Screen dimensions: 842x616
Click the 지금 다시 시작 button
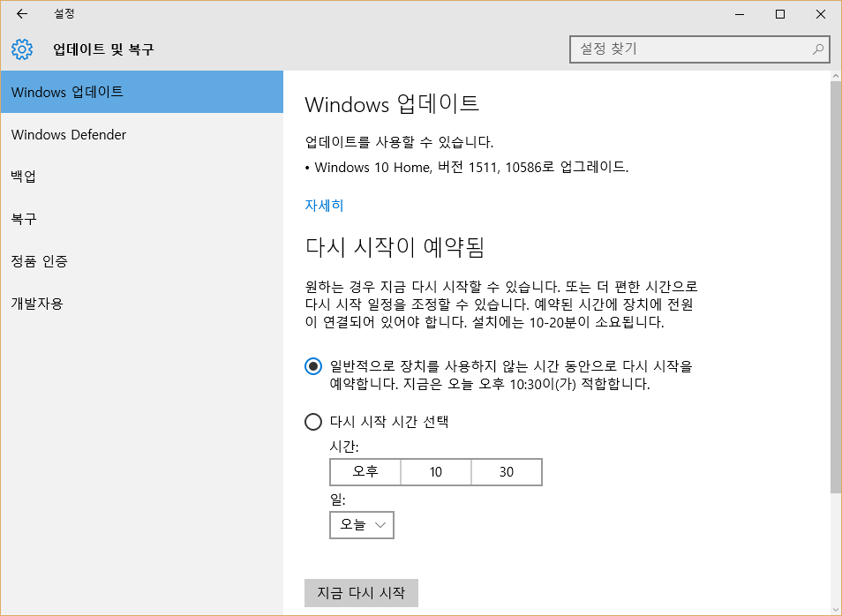(x=361, y=593)
